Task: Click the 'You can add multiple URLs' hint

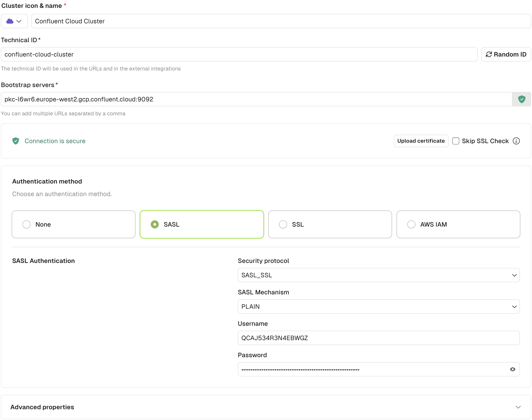Action: 63,114
